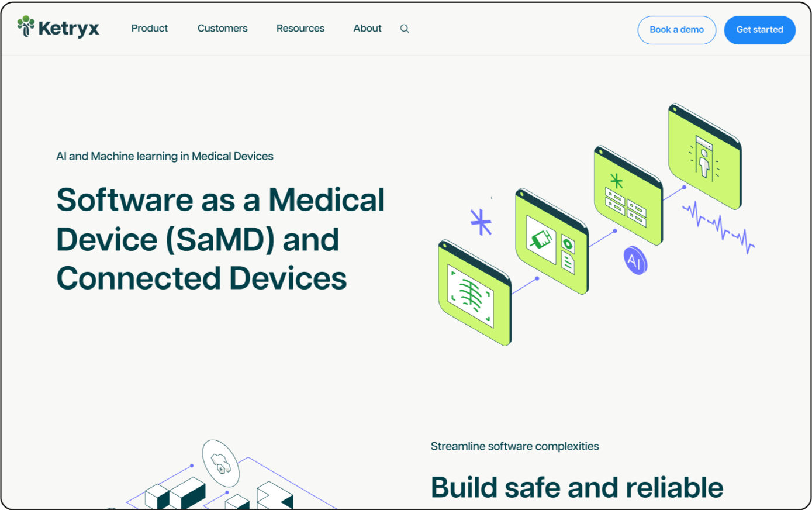Click the syringe document window illustration
This screenshot has width=812, height=510.
tap(551, 242)
